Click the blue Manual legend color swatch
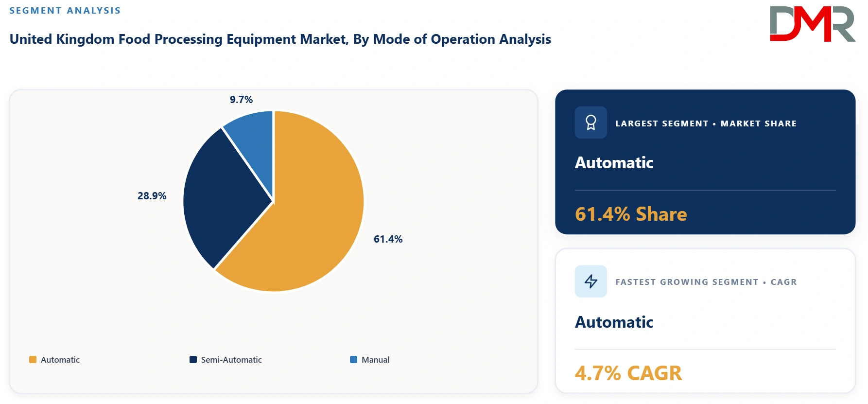868x404 pixels. coord(354,360)
